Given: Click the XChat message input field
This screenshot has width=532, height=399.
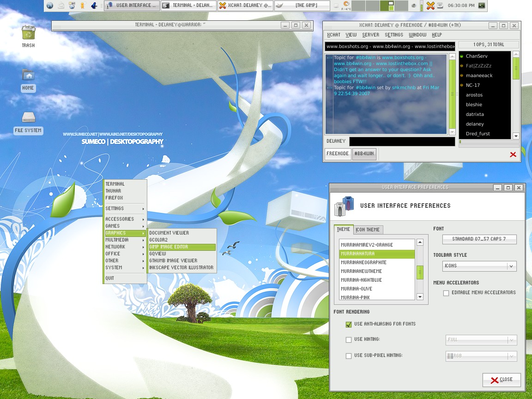Looking at the screenshot, I should [402, 141].
